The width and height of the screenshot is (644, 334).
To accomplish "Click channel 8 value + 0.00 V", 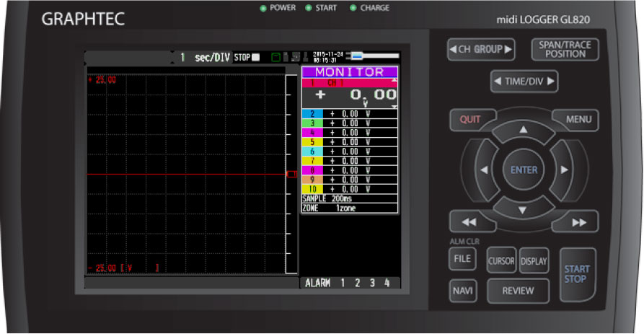I will tap(350, 170).
